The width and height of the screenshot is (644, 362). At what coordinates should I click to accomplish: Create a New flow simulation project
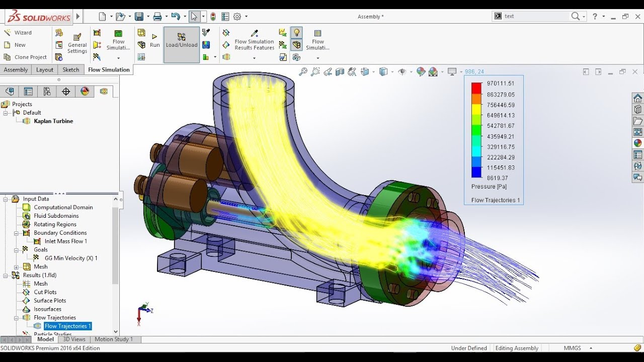click(15, 45)
